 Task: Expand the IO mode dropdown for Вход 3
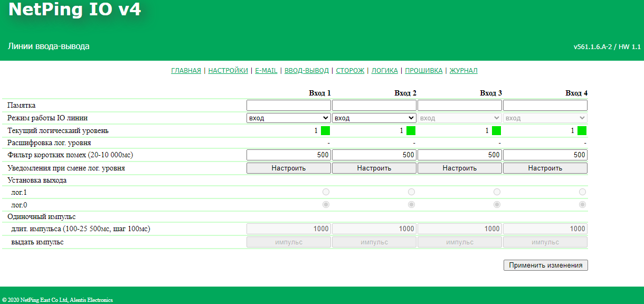point(460,118)
